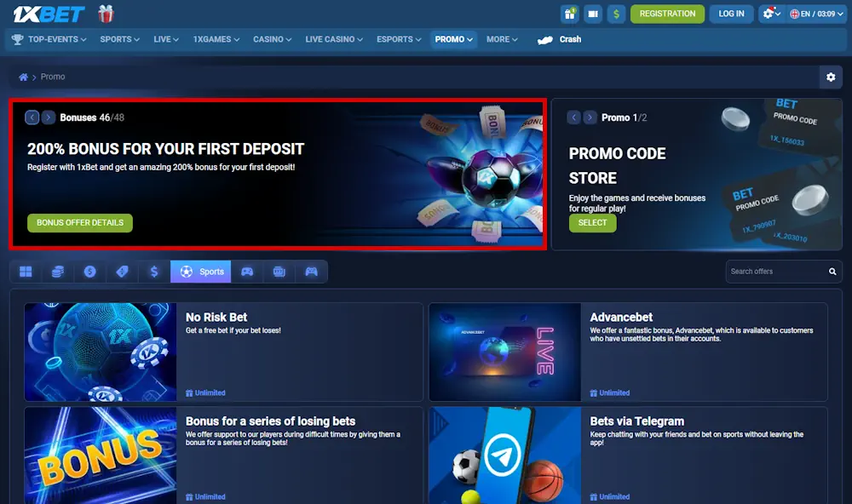Screen dimensions: 852x504
Task: Open the SPORTS dropdown in the navigation
Action: point(118,38)
